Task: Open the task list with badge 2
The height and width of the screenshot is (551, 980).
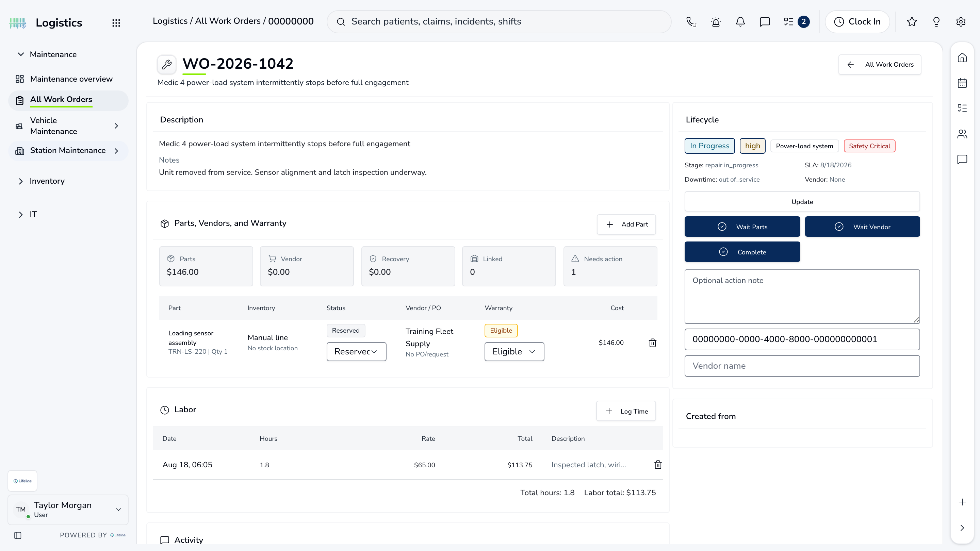Action: pyautogui.click(x=796, y=22)
